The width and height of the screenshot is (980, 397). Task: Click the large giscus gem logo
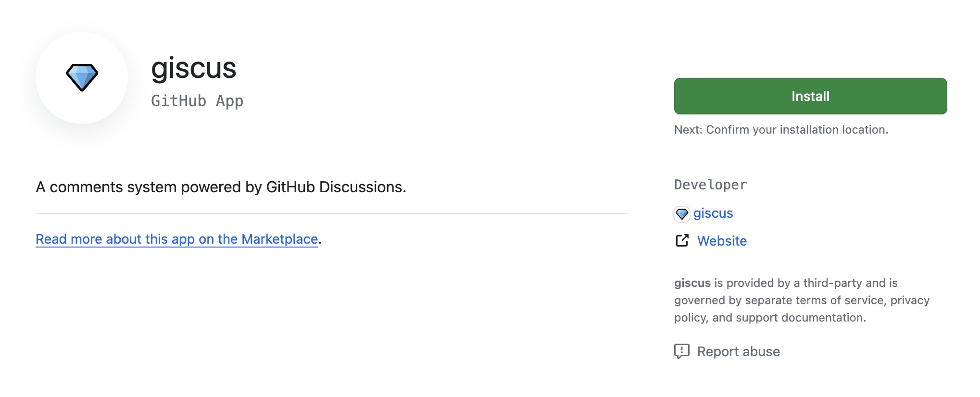click(82, 77)
